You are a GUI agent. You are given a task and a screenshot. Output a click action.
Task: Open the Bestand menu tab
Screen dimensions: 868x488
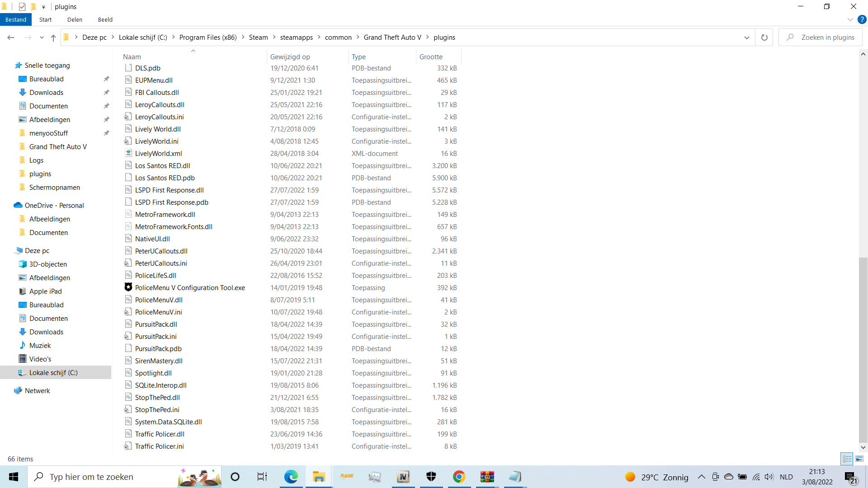[x=16, y=19]
